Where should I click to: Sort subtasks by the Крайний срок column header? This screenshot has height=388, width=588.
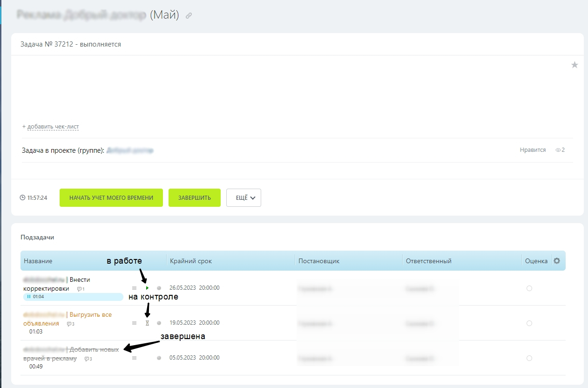[x=191, y=261]
